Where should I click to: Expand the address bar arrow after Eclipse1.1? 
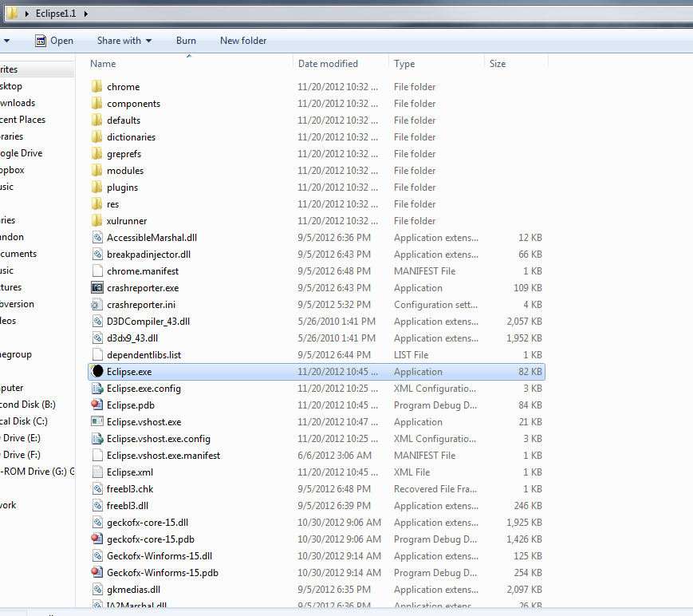(86, 14)
